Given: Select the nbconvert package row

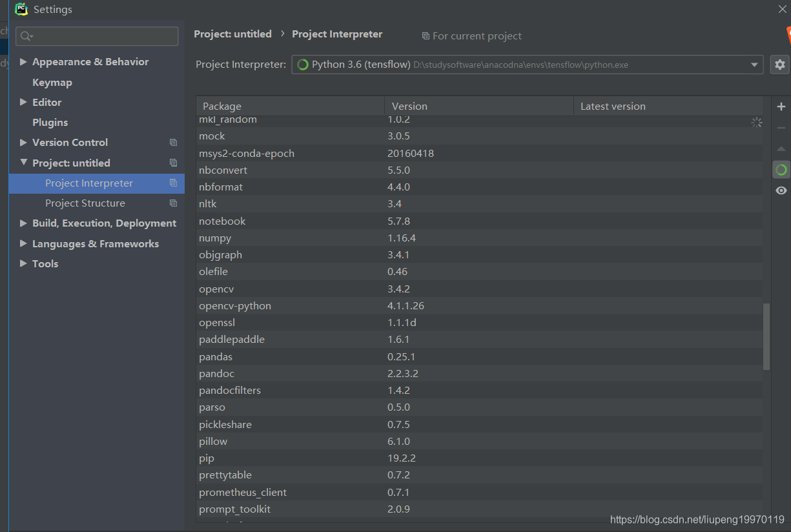Looking at the screenshot, I should point(480,170).
